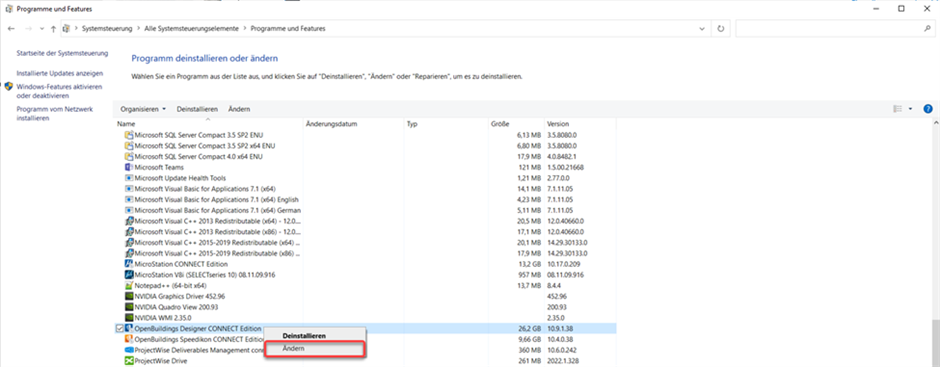The width and height of the screenshot is (940, 367).
Task: Click the SQL Server Compact 4.0 icon
Action: tap(128, 157)
